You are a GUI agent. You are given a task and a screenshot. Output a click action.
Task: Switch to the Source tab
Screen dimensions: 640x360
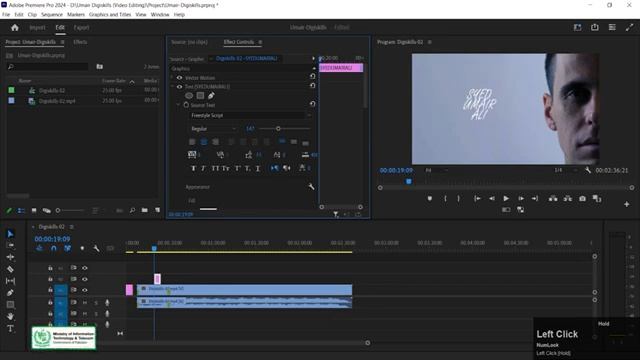189,42
